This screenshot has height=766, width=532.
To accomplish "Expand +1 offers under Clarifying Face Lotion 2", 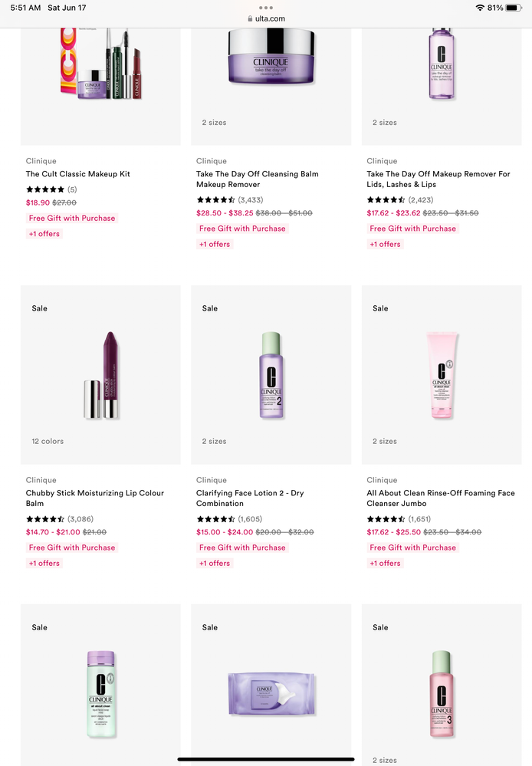I will click(215, 564).
